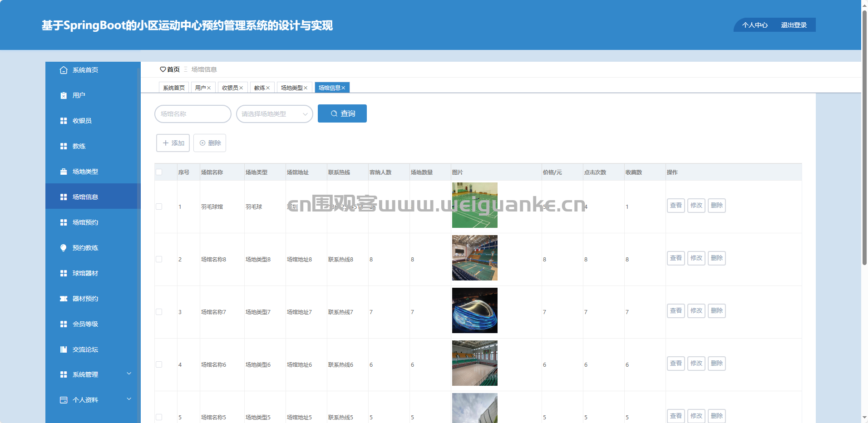Image resolution: width=868 pixels, height=423 pixels.
Task: Check the row for 场馆名称5
Action: pos(159,417)
